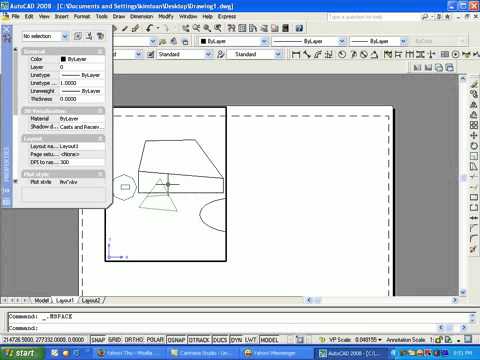
Task: Click the Layer Previous icon
Action: point(174,41)
